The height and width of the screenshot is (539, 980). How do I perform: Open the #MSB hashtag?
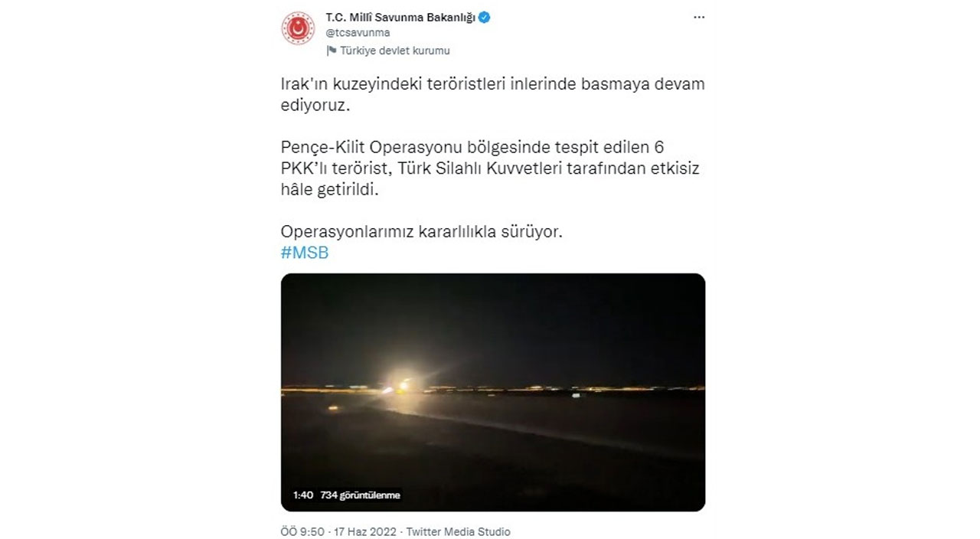point(305,253)
